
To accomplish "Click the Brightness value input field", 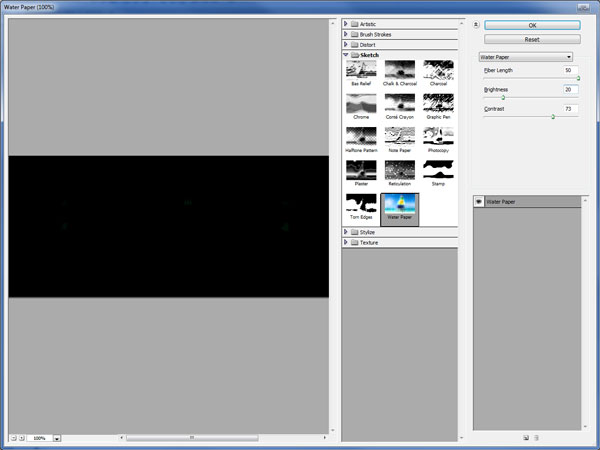I will 570,89.
